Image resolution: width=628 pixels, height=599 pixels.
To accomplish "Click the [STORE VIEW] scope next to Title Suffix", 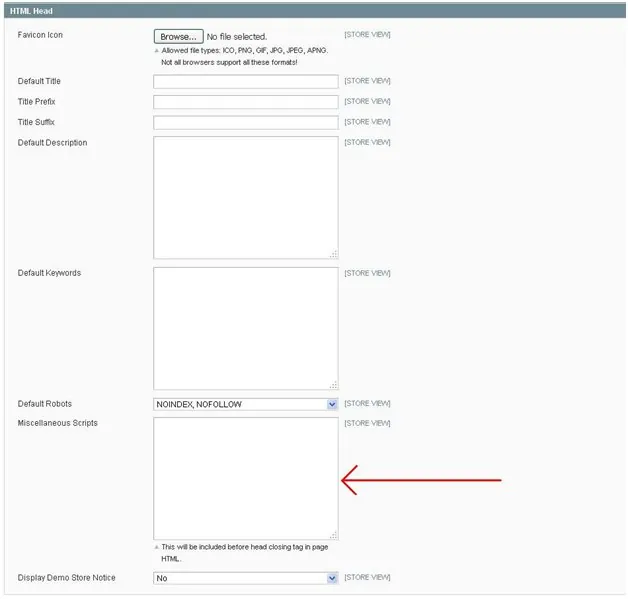I will [x=367, y=122].
